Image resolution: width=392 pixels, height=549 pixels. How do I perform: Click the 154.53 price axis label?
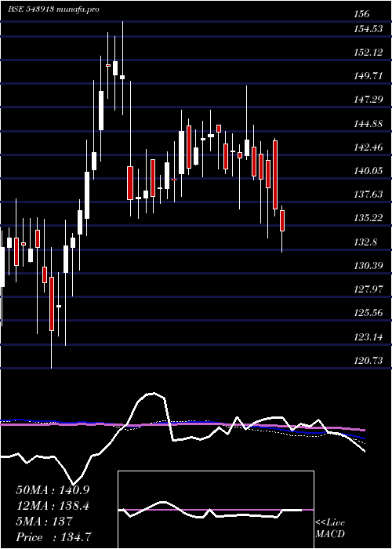click(368, 29)
